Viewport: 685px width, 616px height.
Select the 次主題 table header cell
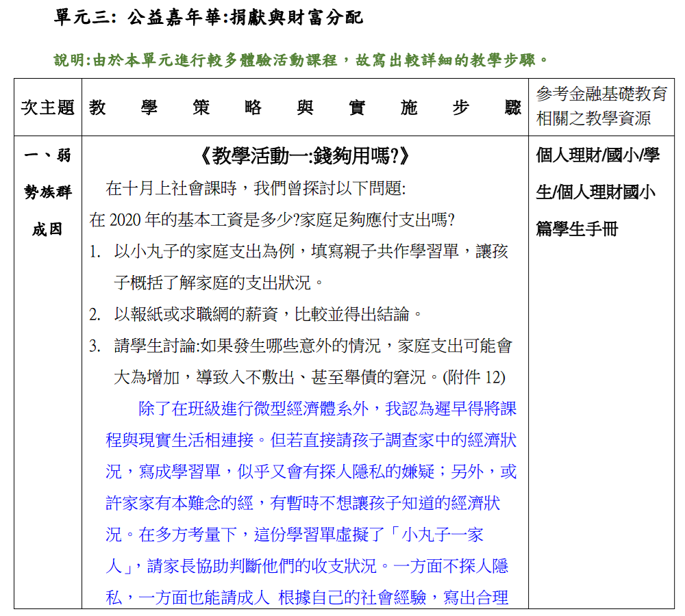point(47,107)
